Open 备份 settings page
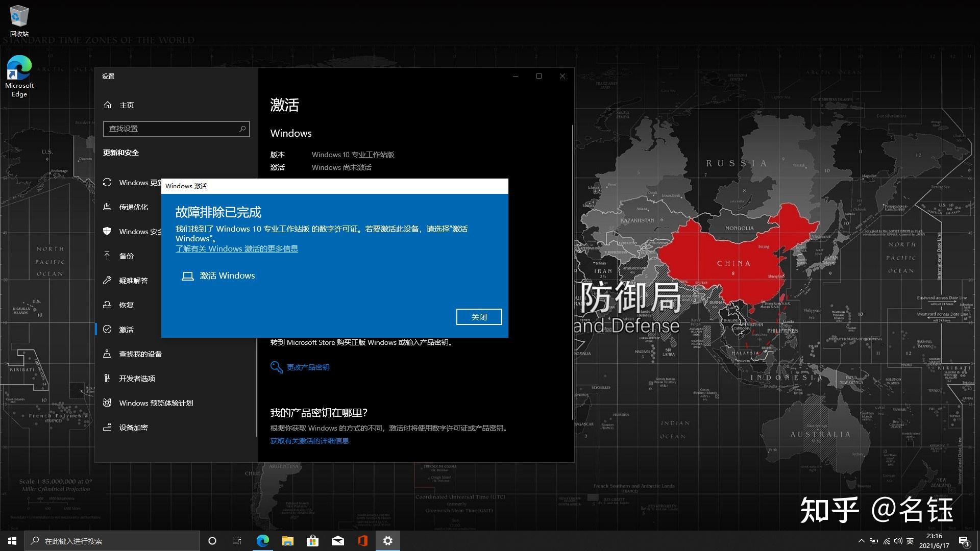 (126, 256)
